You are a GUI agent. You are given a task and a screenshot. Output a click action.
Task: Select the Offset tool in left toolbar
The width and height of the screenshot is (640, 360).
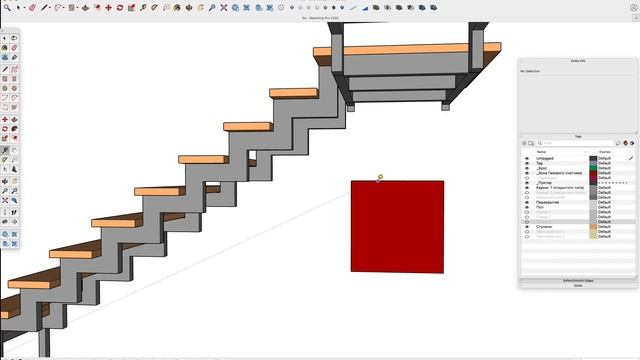(14, 138)
